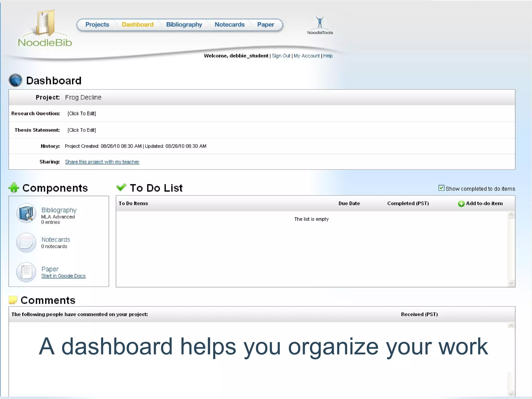
Task: Click the Dashboard globe icon
Action: pyautogui.click(x=16, y=80)
